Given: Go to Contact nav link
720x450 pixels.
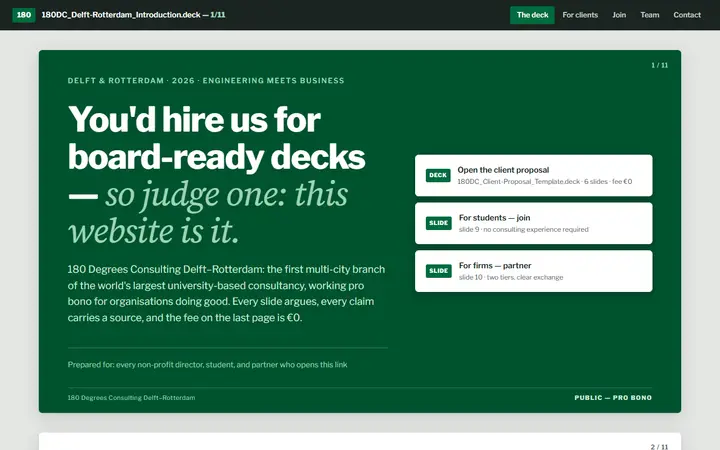Looking at the screenshot, I should [687, 15].
